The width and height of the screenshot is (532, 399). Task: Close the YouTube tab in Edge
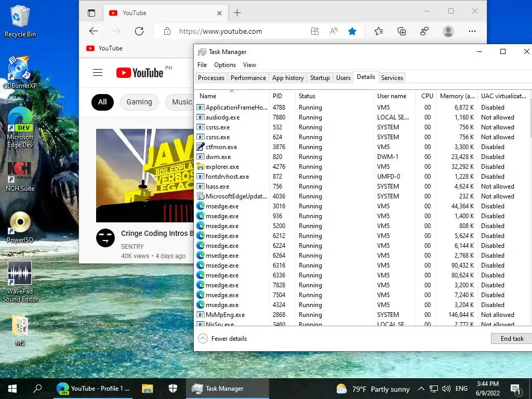[x=220, y=13]
